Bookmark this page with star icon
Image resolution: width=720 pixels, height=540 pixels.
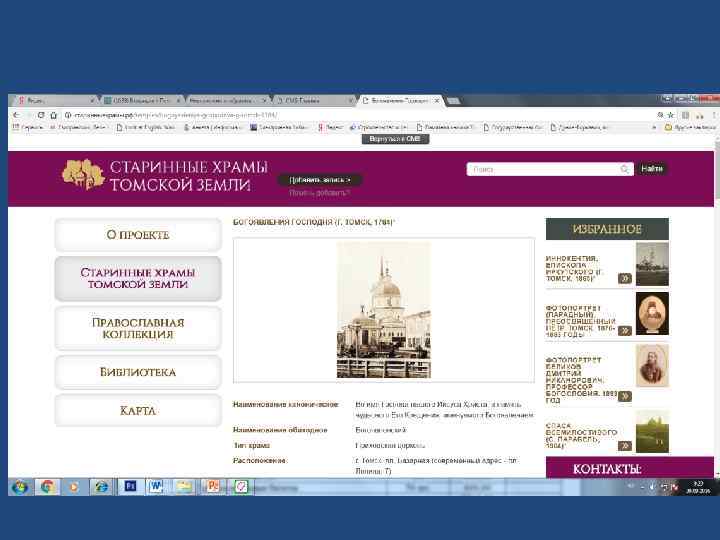[x=670, y=115]
